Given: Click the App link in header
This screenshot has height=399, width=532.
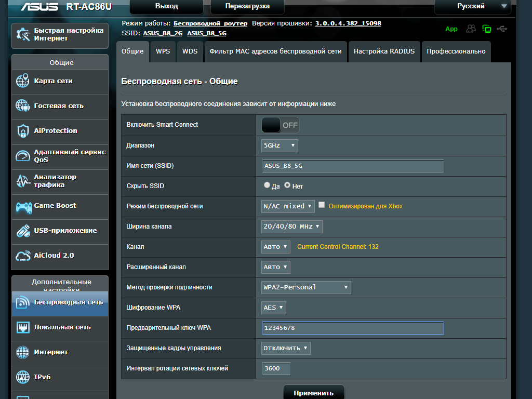Looking at the screenshot, I should (x=451, y=29).
